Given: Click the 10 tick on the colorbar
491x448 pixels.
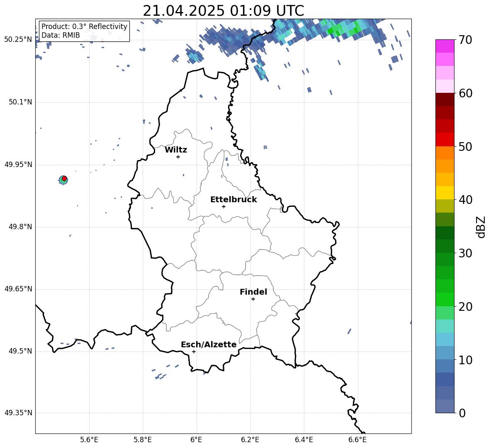Looking at the screenshot, I should point(465,360).
